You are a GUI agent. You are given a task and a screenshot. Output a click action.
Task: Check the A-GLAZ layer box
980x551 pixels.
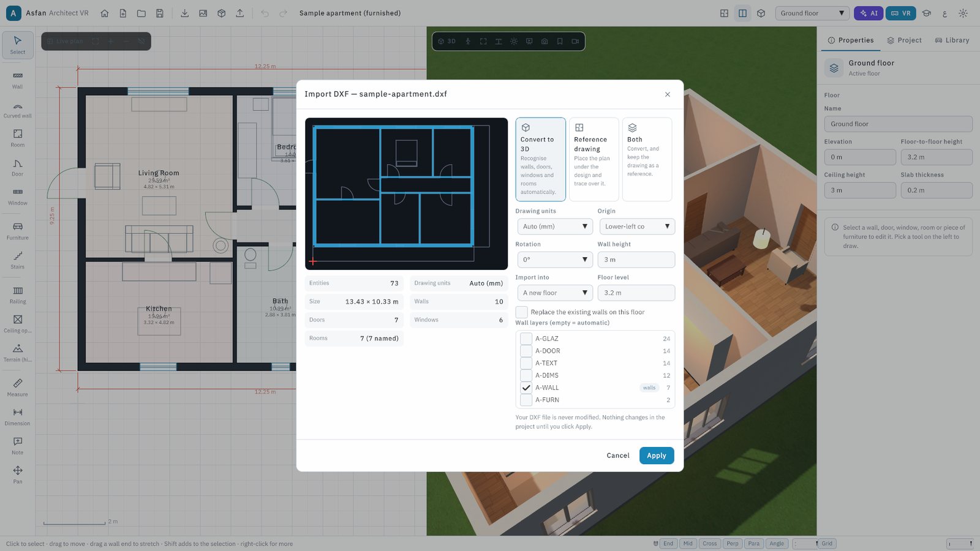pyautogui.click(x=526, y=339)
